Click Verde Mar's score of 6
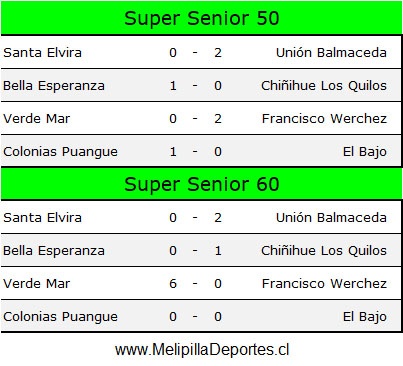 [x=173, y=284]
